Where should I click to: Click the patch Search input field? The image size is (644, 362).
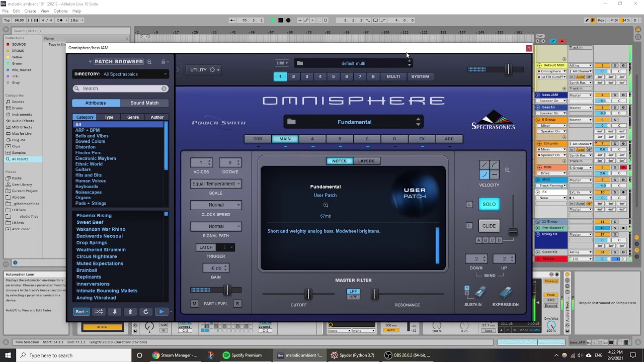point(120,88)
